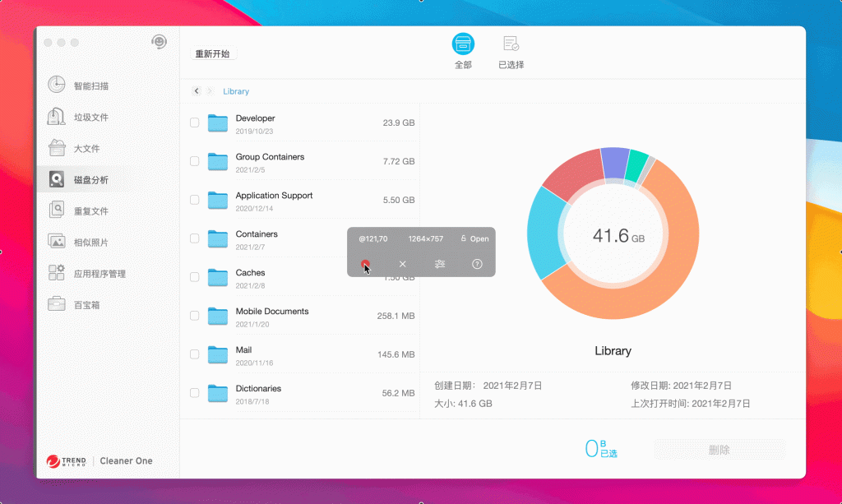This screenshot has height=504, width=842.
Task: Click the support face icon at top
Action: (159, 42)
